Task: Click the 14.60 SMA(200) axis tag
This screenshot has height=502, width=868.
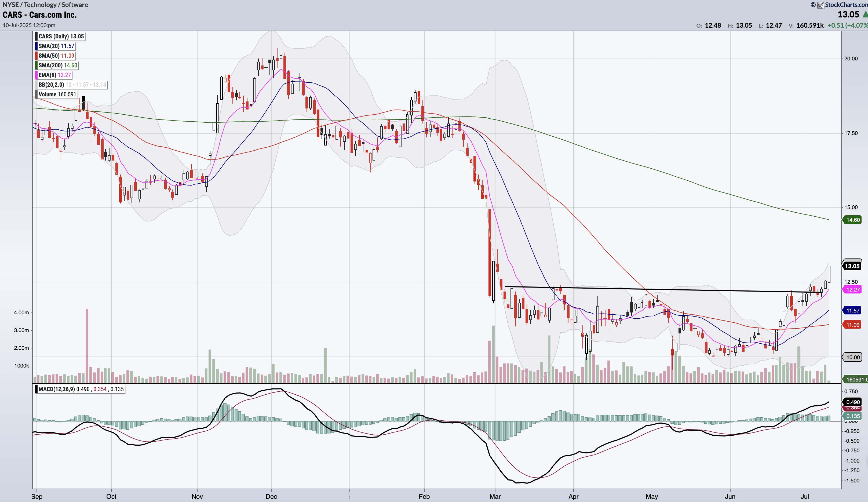Action: click(x=852, y=220)
